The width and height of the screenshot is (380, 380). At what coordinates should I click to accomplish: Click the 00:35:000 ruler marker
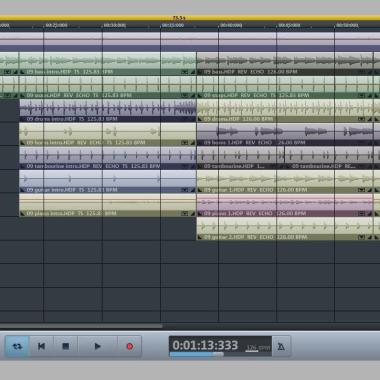(x=172, y=25)
